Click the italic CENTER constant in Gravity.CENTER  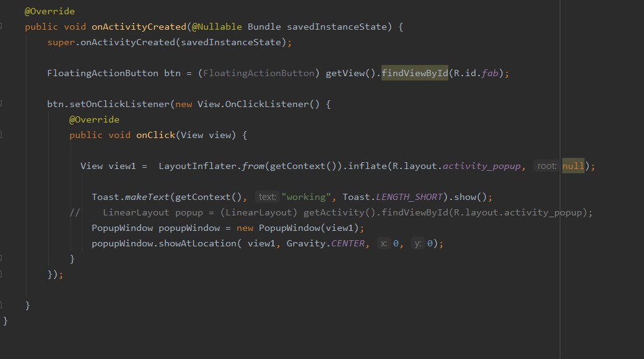click(x=348, y=244)
